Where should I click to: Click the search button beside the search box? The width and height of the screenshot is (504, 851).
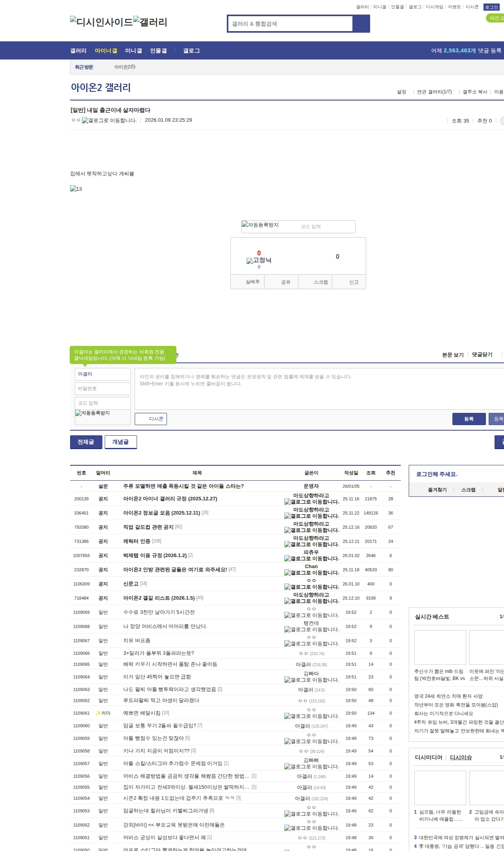coord(361,24)
